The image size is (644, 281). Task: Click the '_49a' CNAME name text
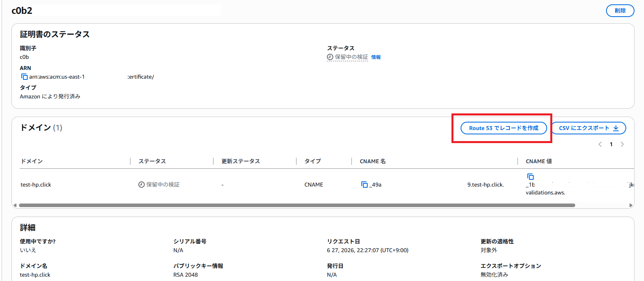(376, 185)
